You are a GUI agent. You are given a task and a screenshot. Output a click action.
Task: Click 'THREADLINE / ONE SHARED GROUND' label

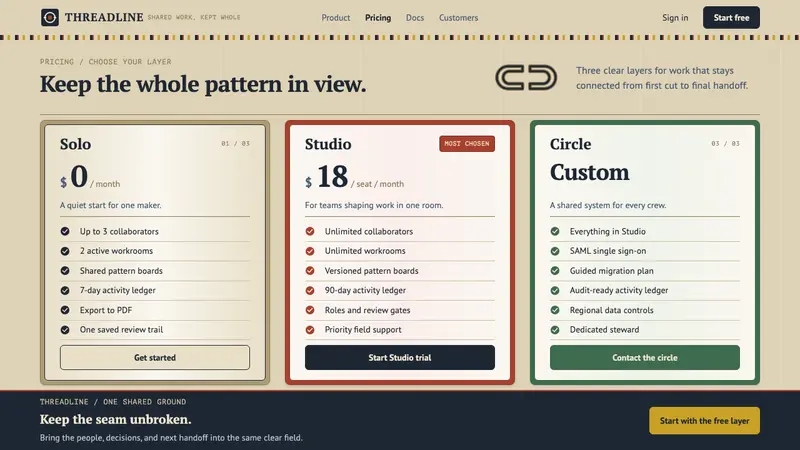(113, 402)
